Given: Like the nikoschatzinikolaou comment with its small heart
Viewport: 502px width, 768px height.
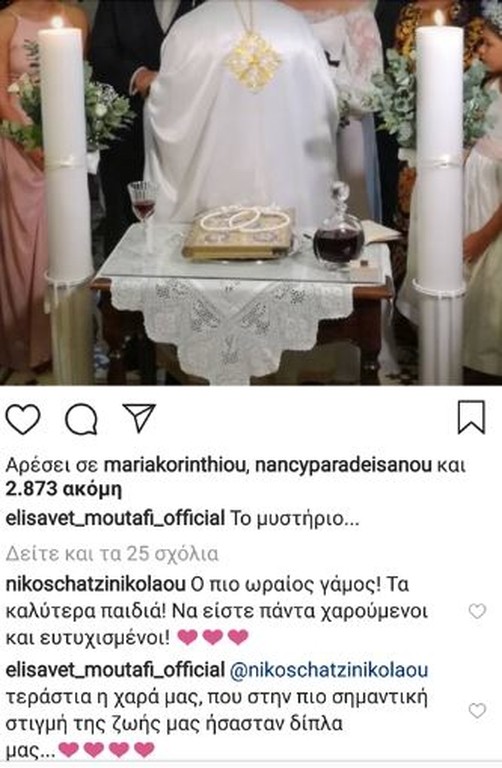Looking at the screenshot, I should click(477, 611).
